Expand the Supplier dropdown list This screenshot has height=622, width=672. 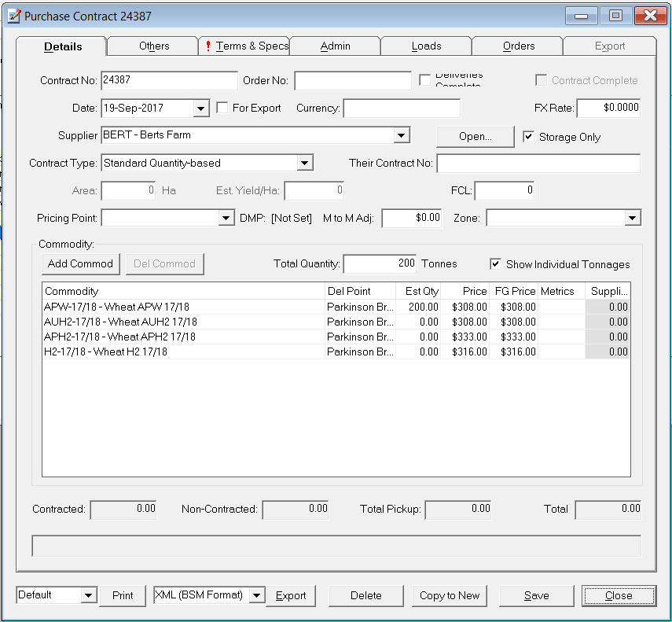pos(401,135)
